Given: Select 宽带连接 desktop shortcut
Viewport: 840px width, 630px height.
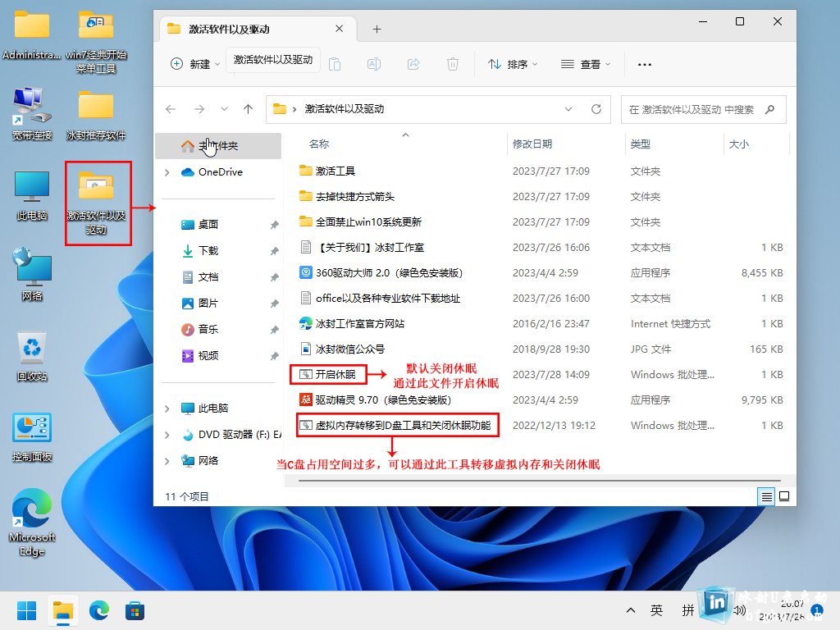Looking at the screenshot, I should 32,115.
